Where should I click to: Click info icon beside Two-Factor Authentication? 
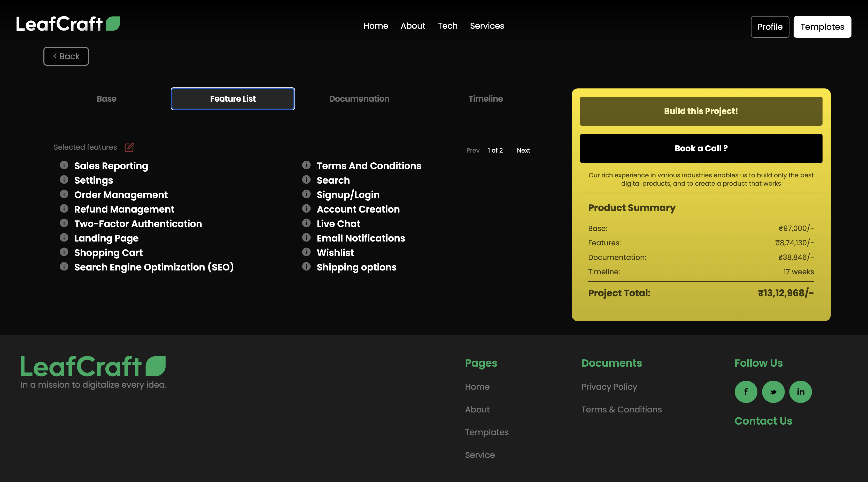64,223
